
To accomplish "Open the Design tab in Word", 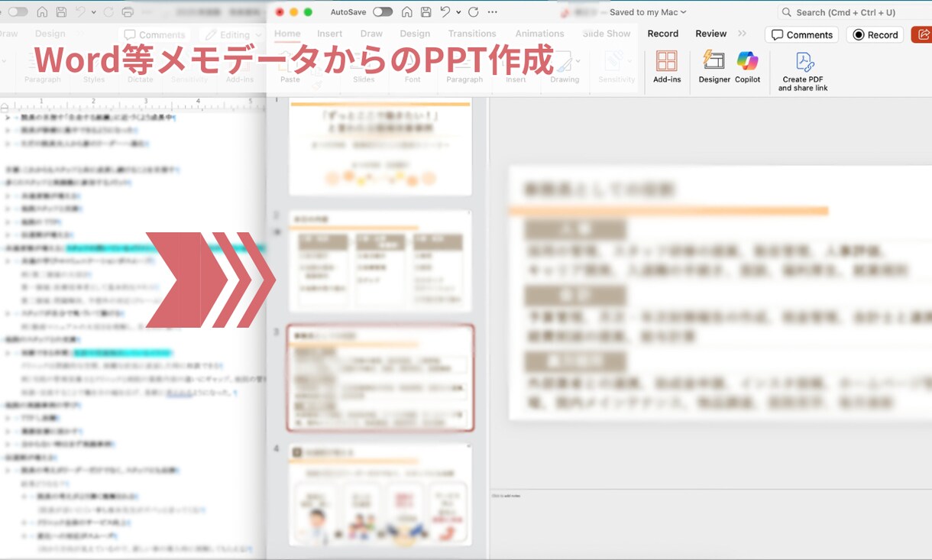I will 50,34.
